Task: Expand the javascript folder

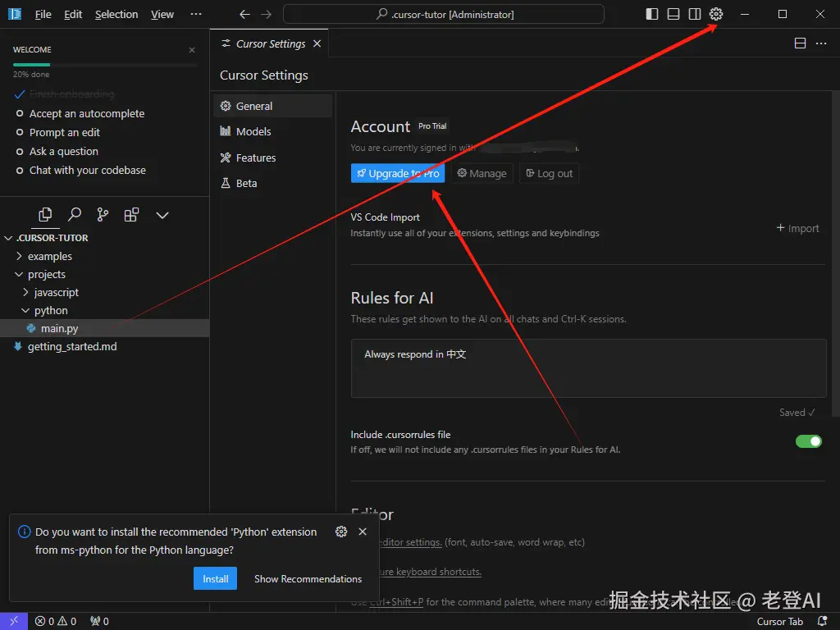Action: coord(104,293)
